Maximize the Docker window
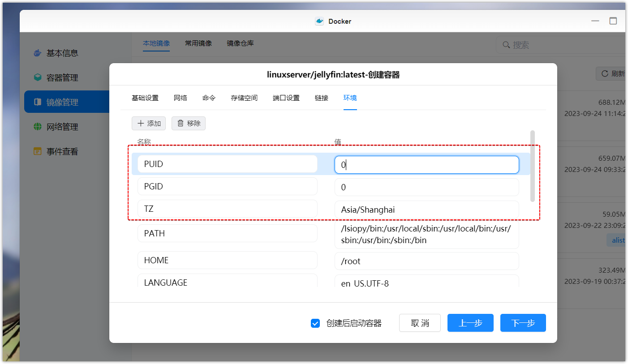628x364 pixels. point(613,21)
